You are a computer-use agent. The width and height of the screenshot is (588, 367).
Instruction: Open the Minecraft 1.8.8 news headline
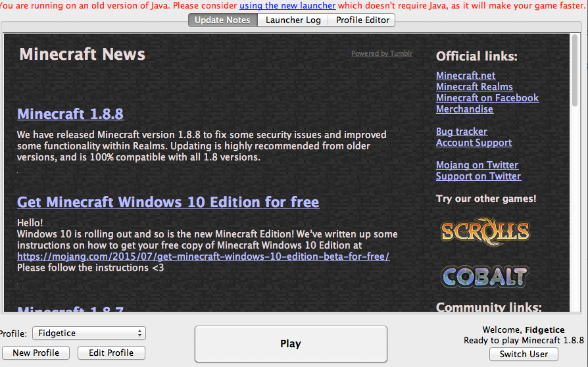tap(70, 114)
